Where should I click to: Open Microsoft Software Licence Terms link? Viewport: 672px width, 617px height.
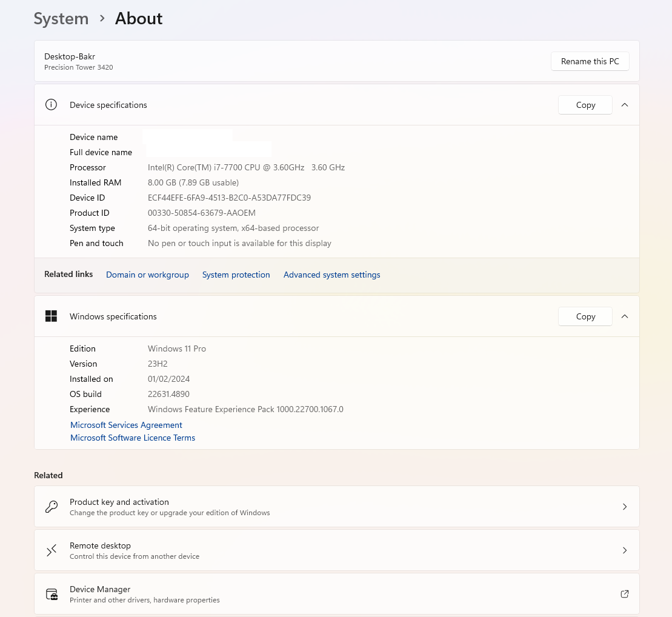[x=133, y=438]
